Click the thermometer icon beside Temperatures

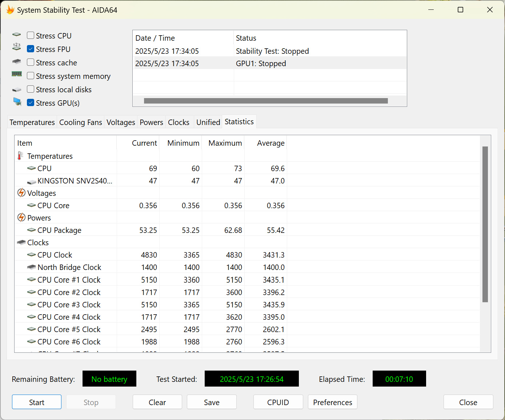pyautogui.click(x=20, y=156)
